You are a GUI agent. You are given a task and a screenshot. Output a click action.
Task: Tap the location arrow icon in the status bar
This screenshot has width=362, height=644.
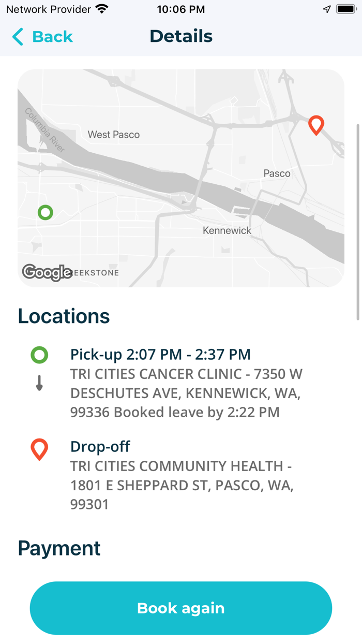pos(326,9)
